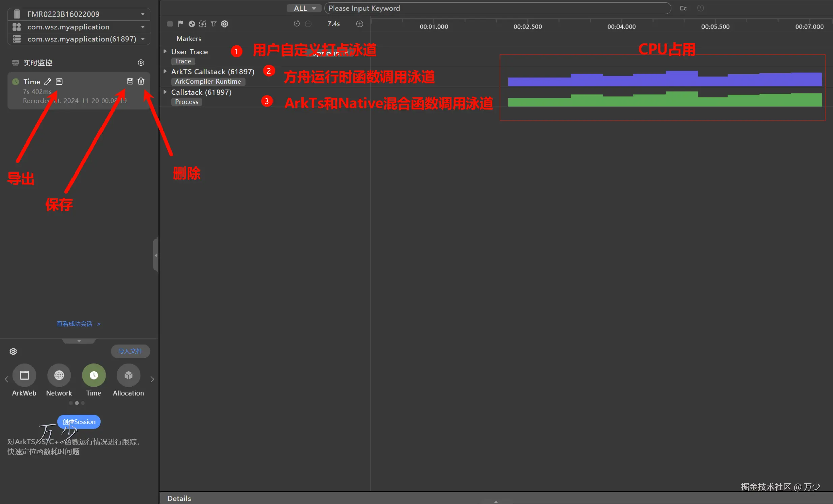Select the Allocation profiling template
Screen dimensions: 833x504
[128, 375]
